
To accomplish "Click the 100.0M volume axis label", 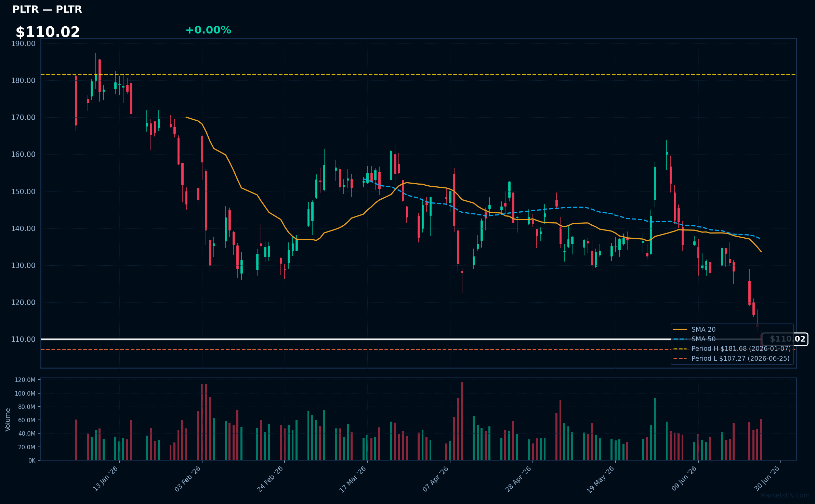I will click(x=25, y=394).
